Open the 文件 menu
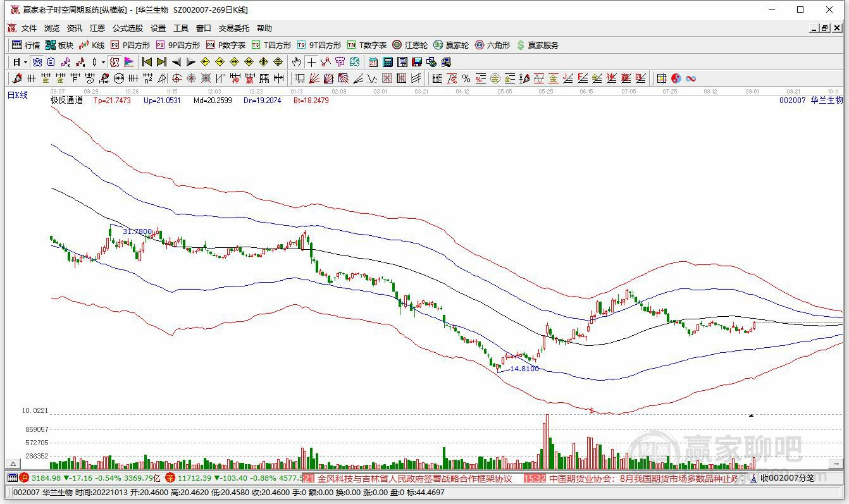The height and width of the screenshot is (504, 849). 29,28
